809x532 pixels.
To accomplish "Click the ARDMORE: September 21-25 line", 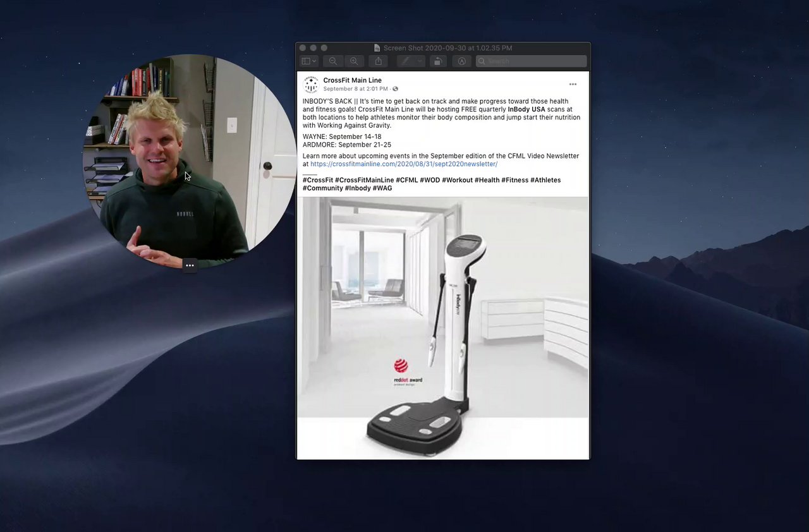I will (347, 145).
